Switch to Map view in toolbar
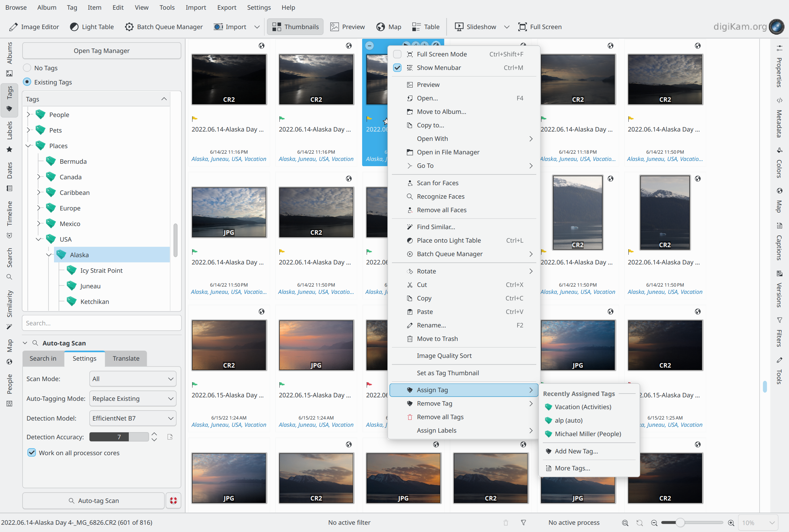Image resolution: width=789 pixels, height=532 pixels. [389, 27]
